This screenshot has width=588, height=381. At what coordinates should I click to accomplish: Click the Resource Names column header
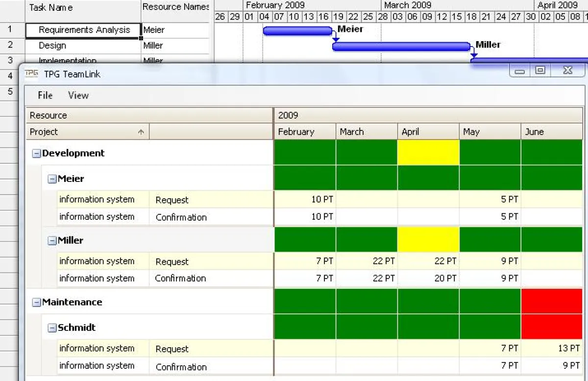tap(175, 7)
